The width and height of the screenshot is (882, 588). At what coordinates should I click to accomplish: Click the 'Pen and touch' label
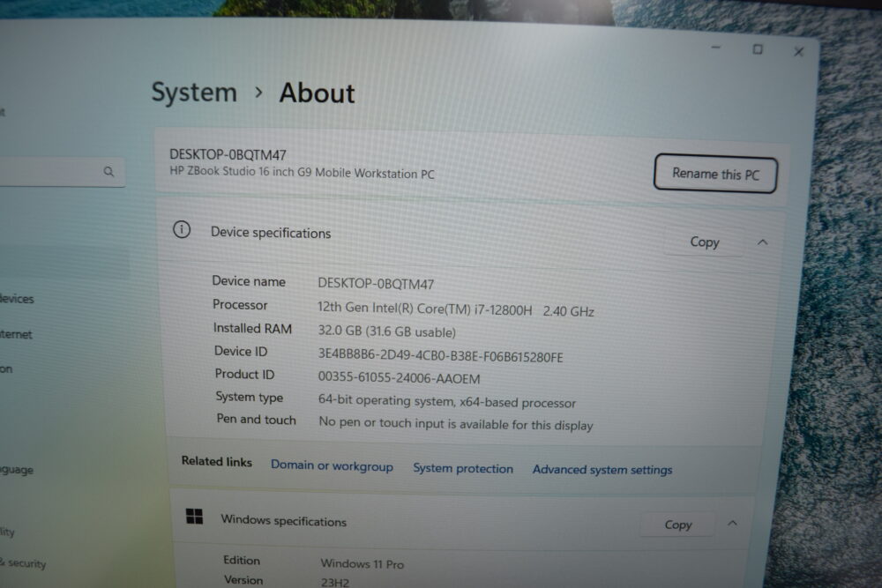(x=256, y=420)
